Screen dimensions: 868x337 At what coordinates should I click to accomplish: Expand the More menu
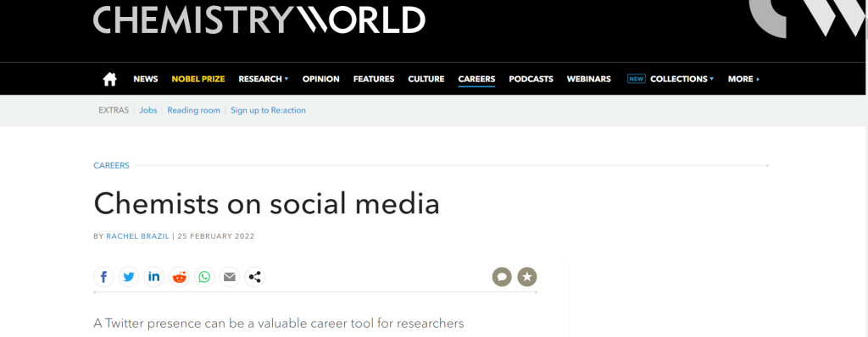coord(743,79)
